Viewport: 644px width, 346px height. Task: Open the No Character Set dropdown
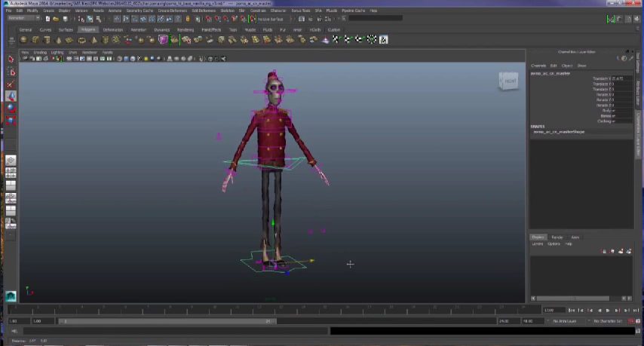pyautogui.click(x=606, y=321)
